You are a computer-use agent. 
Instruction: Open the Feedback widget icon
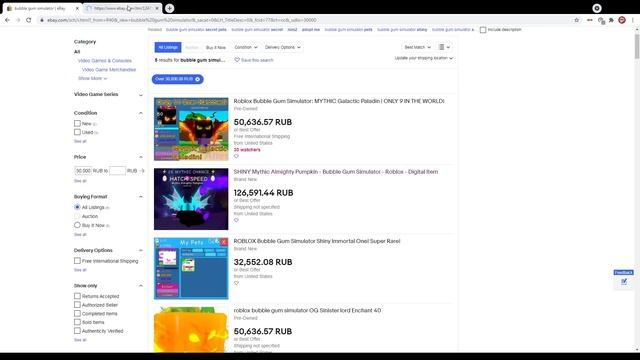point(624,282)
